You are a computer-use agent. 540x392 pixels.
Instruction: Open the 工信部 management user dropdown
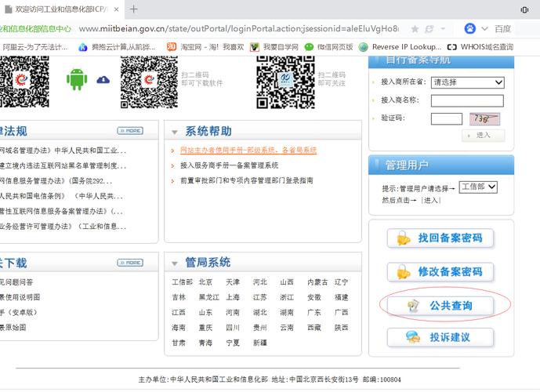(x=478, y=187)
